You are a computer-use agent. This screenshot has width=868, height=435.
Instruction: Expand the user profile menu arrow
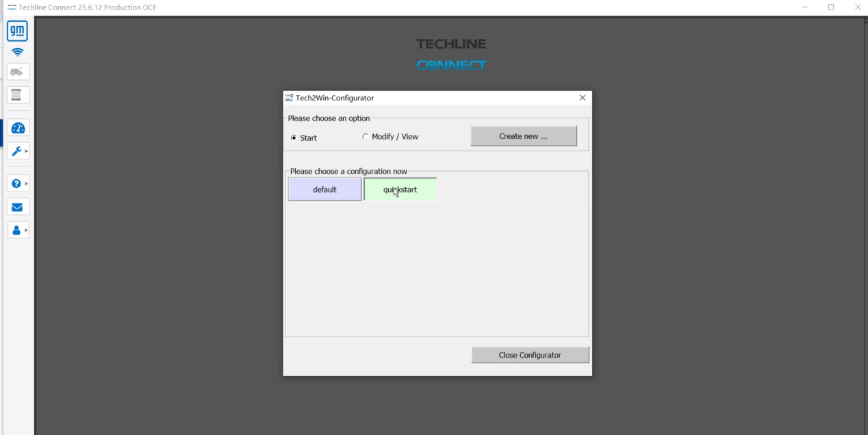(27, 230)
